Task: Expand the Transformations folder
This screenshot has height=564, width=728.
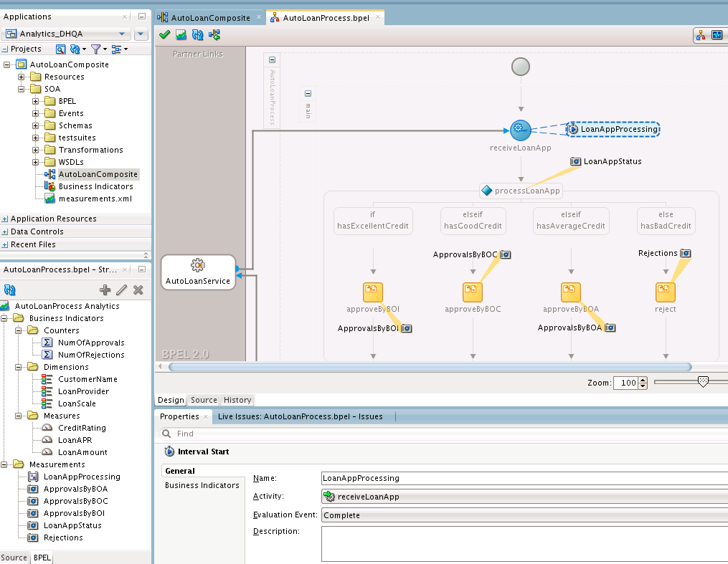Action: click(x=36, y=150)
